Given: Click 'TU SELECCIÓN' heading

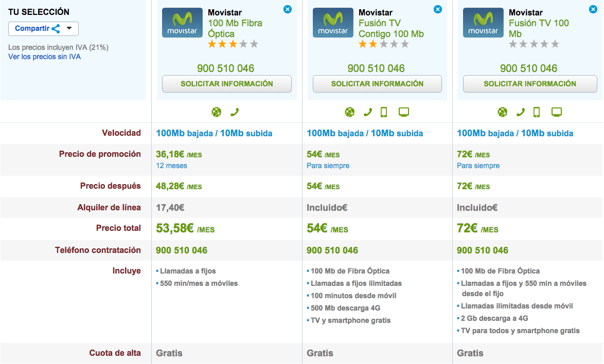Looking at the screenshot, I should click(x=39, y=12).
